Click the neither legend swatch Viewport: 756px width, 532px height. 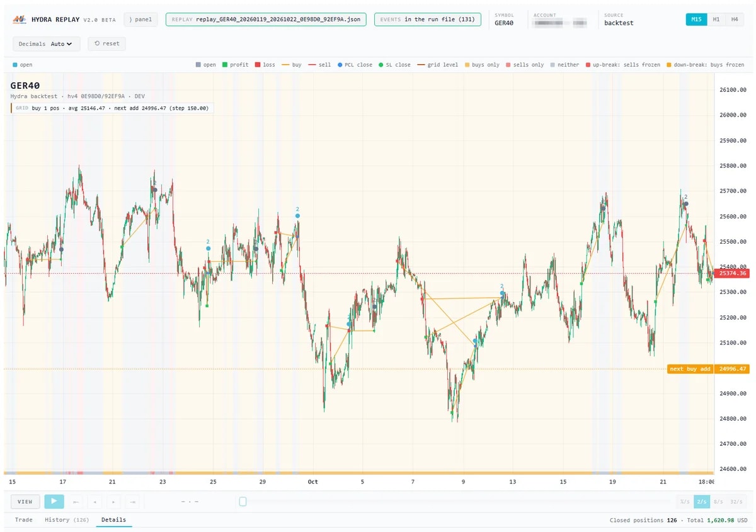tap(553, 65)
